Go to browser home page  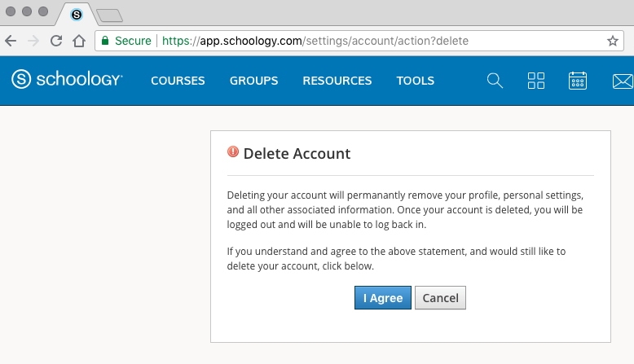(x=79, y=41)
